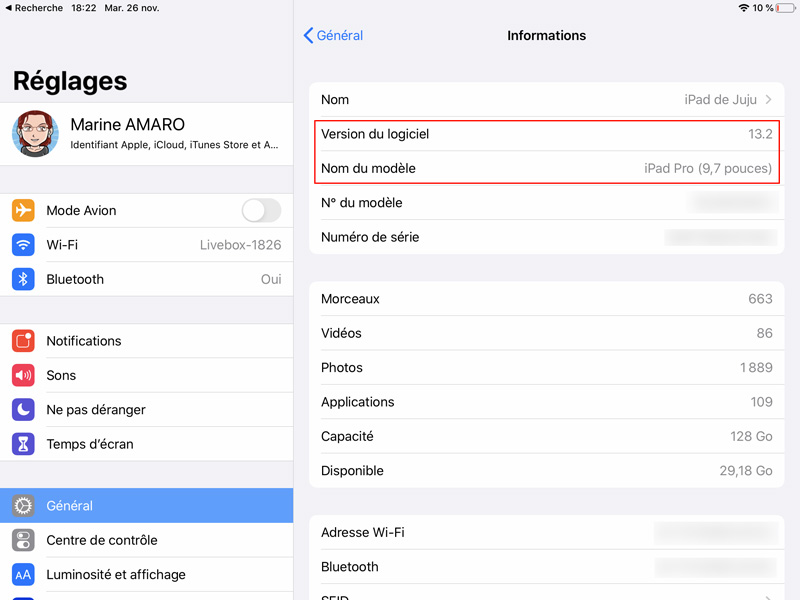Tap the Réglages heading
The width and height of the screenshot is (800, 600).
70,81
